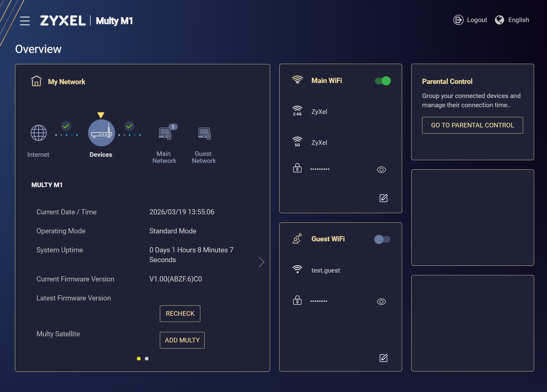The height and width of the screenshot is (392, 547).
Task: Click the Current Date / Time label
Action: [x=66, y=212]
